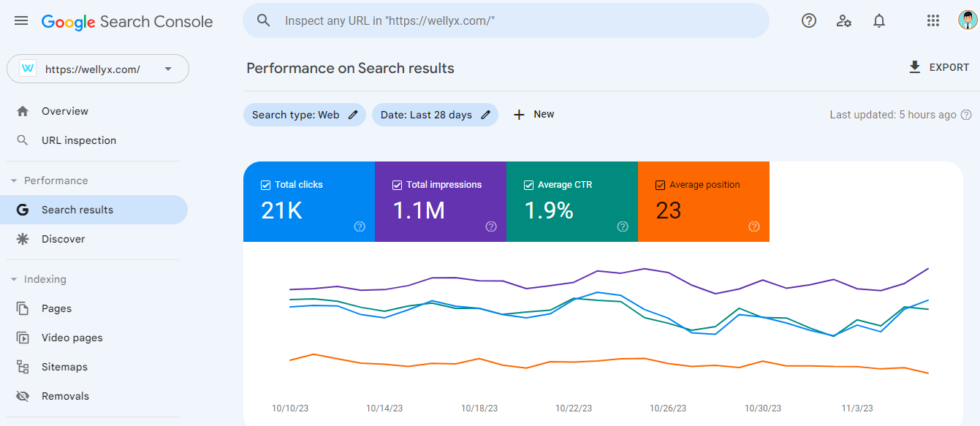The width and height of the screenshot is (980, 426).
Task: Click the 10/14/23 date on chart axis
Action: coord(384,408)
